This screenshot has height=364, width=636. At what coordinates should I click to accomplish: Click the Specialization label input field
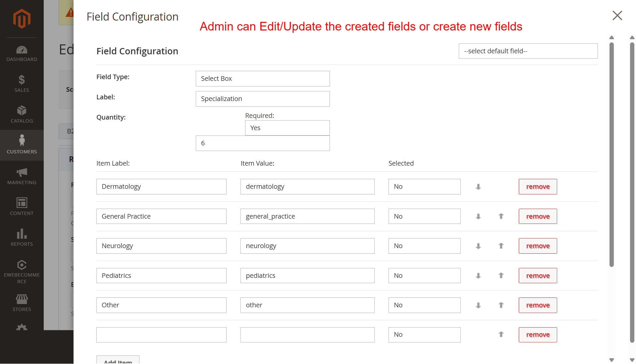click(263, 99)
